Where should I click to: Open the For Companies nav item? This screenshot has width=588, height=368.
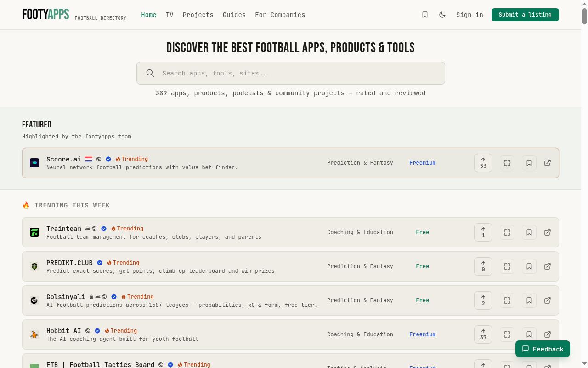tap(280, 15)
